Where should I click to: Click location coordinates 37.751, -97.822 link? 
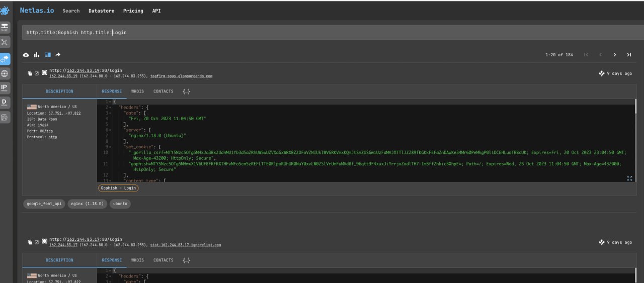(64, 113)
